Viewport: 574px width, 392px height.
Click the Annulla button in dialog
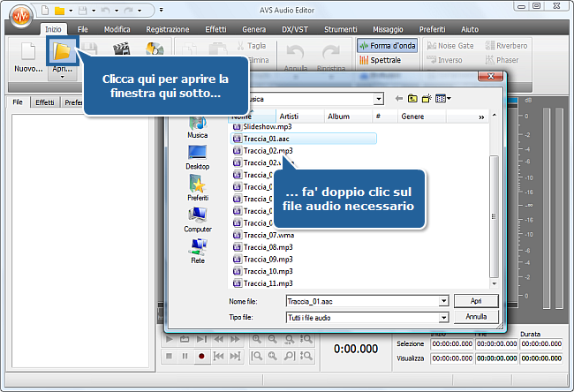[x=476, y=316]
